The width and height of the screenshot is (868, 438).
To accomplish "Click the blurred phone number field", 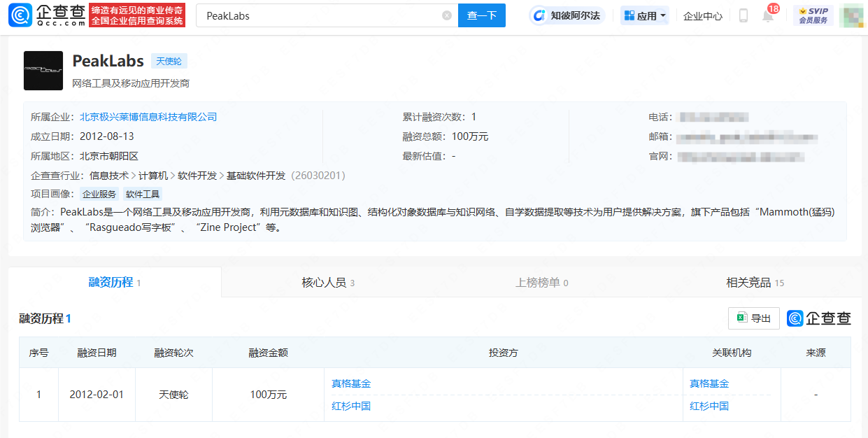I will click(714, 117).
